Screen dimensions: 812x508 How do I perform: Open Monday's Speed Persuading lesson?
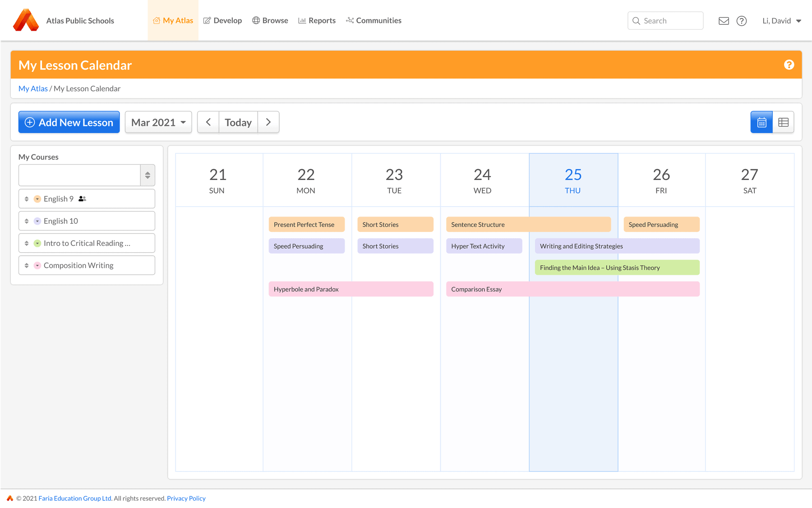(307, 246)
